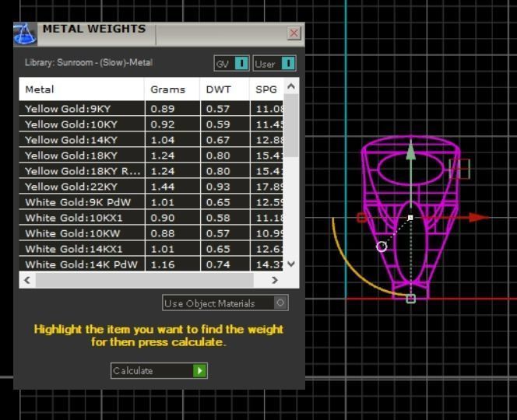Screen dimensions: 517x420
Task: Click the 0.74 DWT value for 14K PdW
Action: pyautogui.click(x=218, y=264)
